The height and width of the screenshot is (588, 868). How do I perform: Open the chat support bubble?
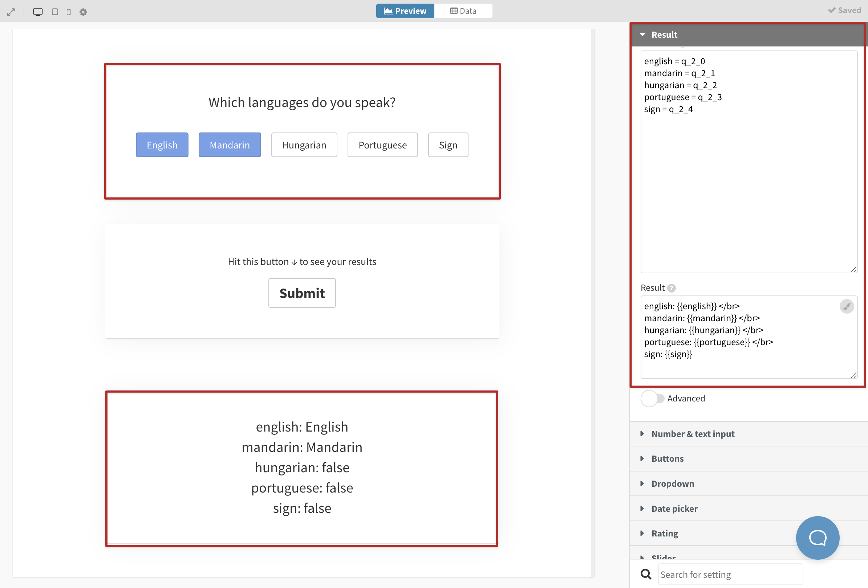(x=817, y=537)
